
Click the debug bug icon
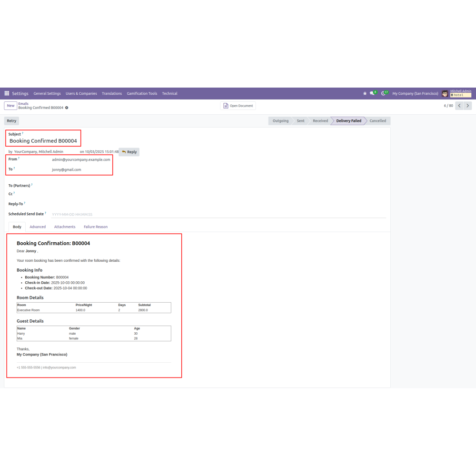365,93
